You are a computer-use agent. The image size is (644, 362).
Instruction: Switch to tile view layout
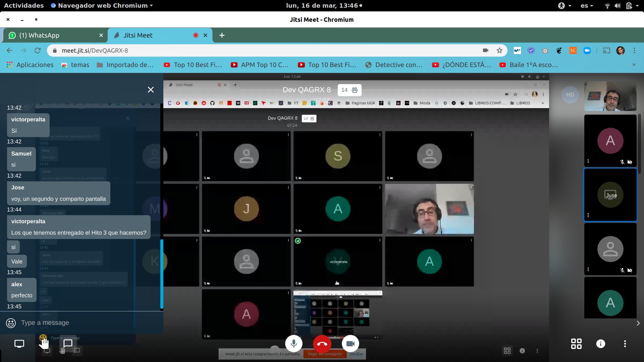click(x=576, y=344)
